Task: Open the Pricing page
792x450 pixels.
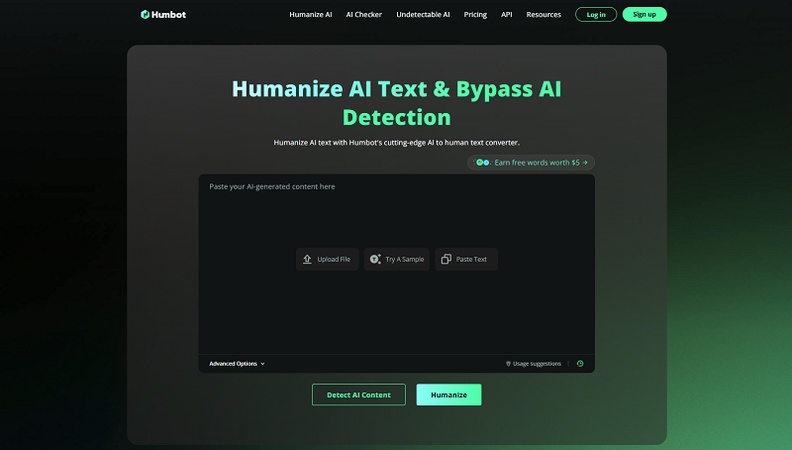Action: click(x=475, y=15)
